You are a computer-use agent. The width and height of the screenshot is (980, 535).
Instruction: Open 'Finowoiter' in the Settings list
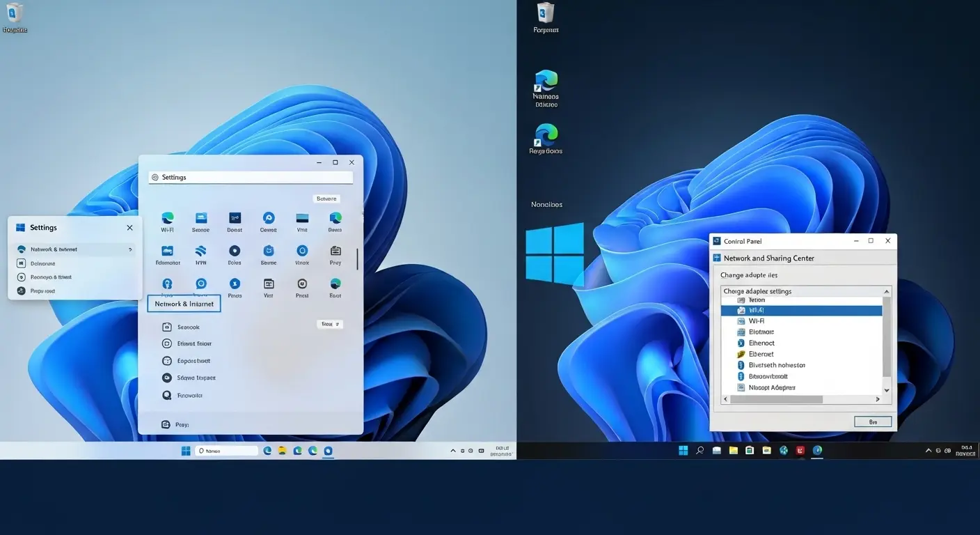tap(182, 395)
